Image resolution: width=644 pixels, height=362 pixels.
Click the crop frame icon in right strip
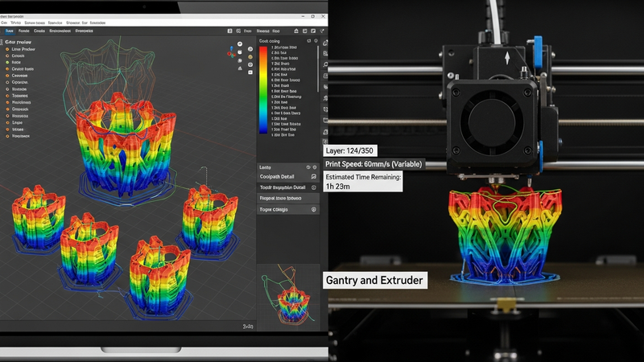click(x=325, y=109)
